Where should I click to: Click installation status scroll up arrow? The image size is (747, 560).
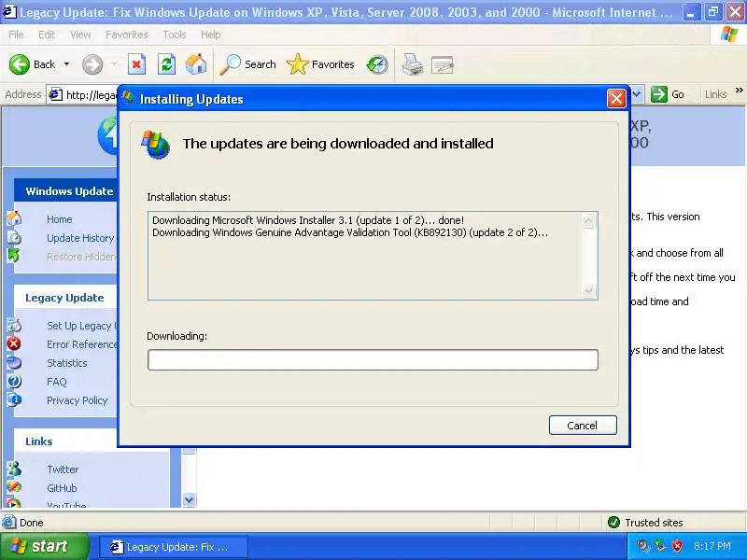pos(589,220)
